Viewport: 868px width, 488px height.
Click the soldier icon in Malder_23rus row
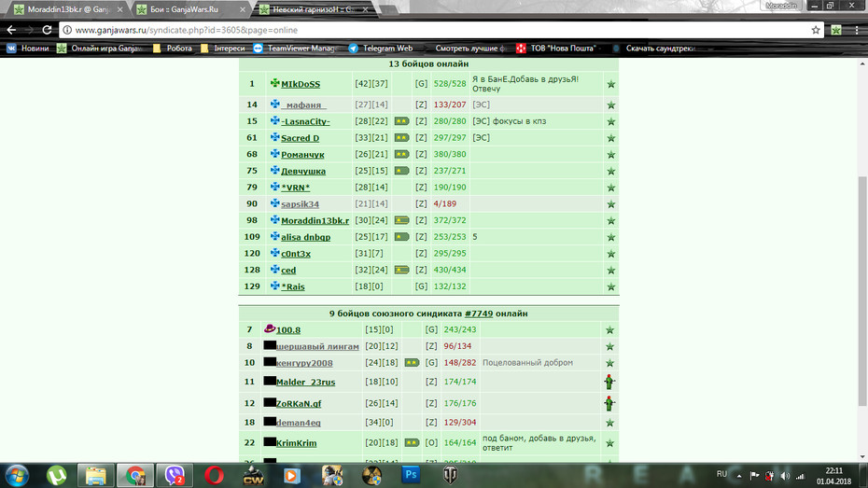click(609, 382)
